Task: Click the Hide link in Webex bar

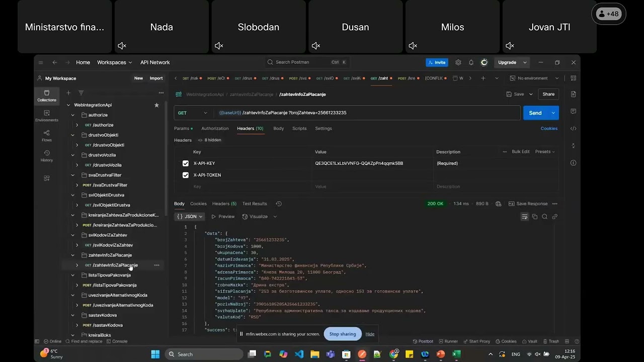Action: click(x=370, y=334)
